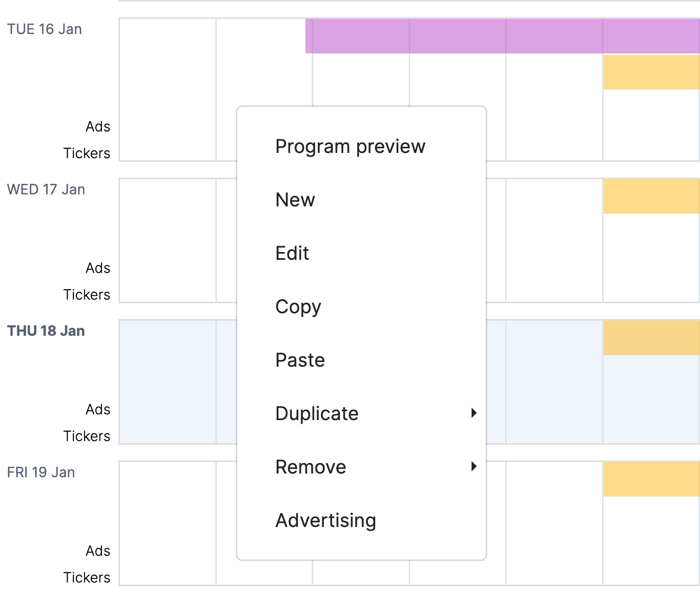700x593 pixels.
Task: Select the yellow block on FRI 19 Jan
Action: coord(651,479)
